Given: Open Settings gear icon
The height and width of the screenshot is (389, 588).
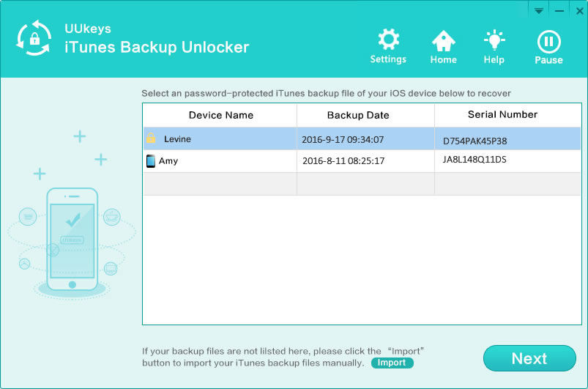Looking at the screenshot, I should 388,41.
